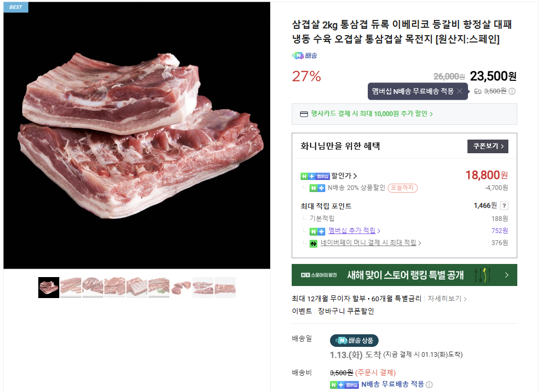Viewport: 543px width, 392px height.
Task: Open the info icon beside 3,500원 shipping fee
Action: point(512,91)
